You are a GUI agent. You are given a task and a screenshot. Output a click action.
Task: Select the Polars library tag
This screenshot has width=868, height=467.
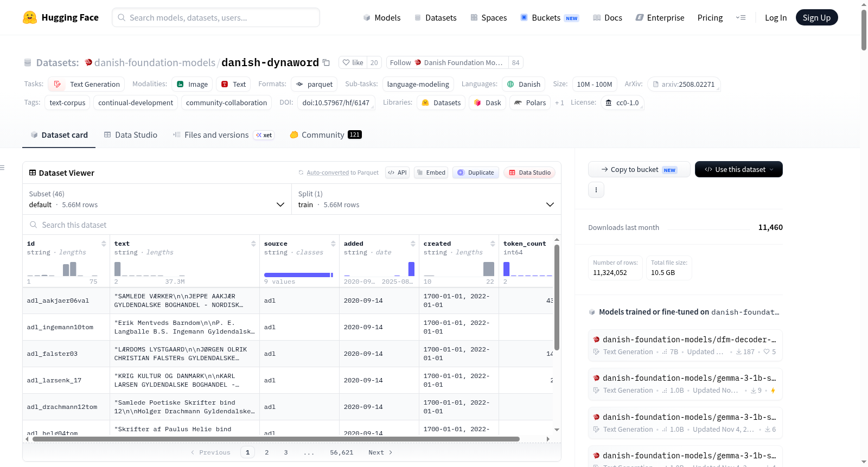coord(530,103)
